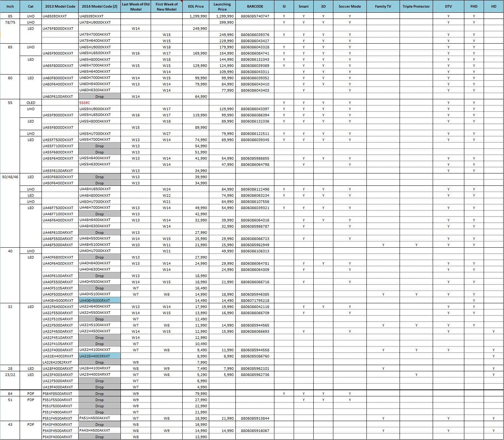Viewport: 504px width, 440px height.
Task: Click the blue-highlighted "UA40EH5000RXXT" cell
Action: coord(99,301)
